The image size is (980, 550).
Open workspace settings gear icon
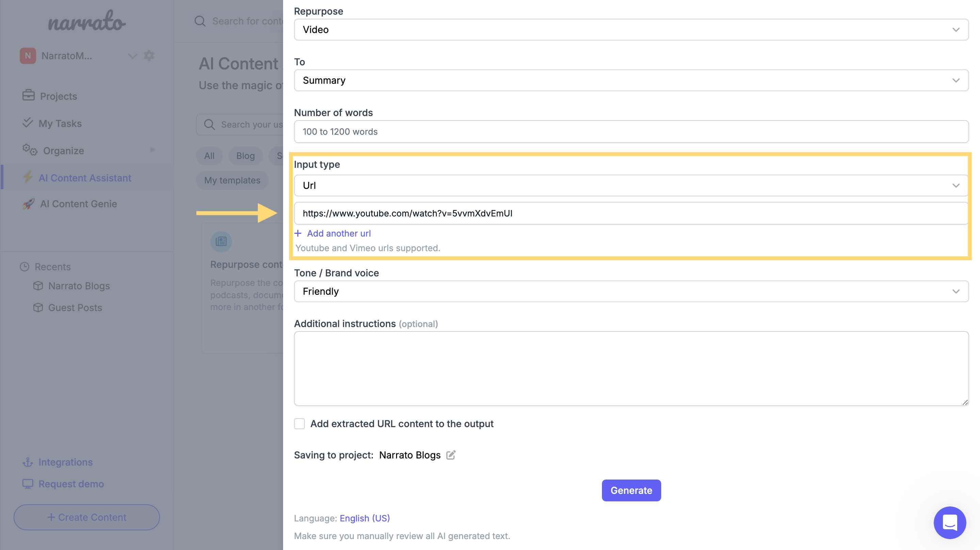(x=149, y=55)
